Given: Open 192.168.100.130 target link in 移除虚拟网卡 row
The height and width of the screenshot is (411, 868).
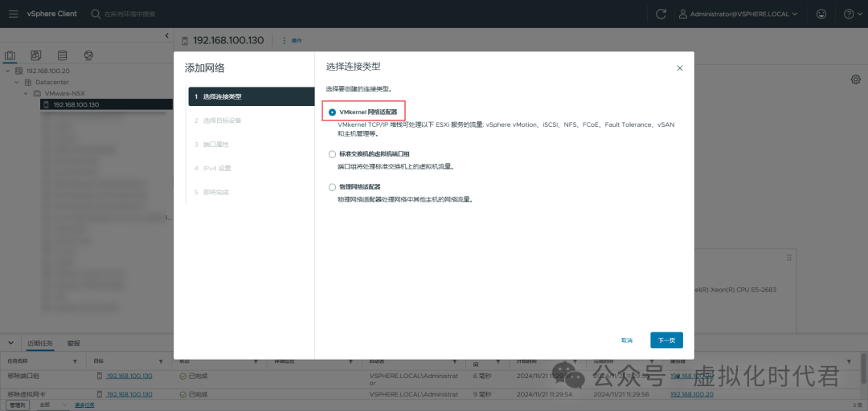Looking at the screenshot, I should pos(129,394).
